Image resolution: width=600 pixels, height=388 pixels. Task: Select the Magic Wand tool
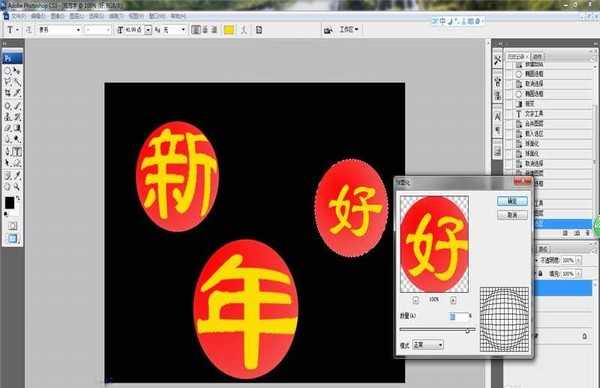(17, 82)
